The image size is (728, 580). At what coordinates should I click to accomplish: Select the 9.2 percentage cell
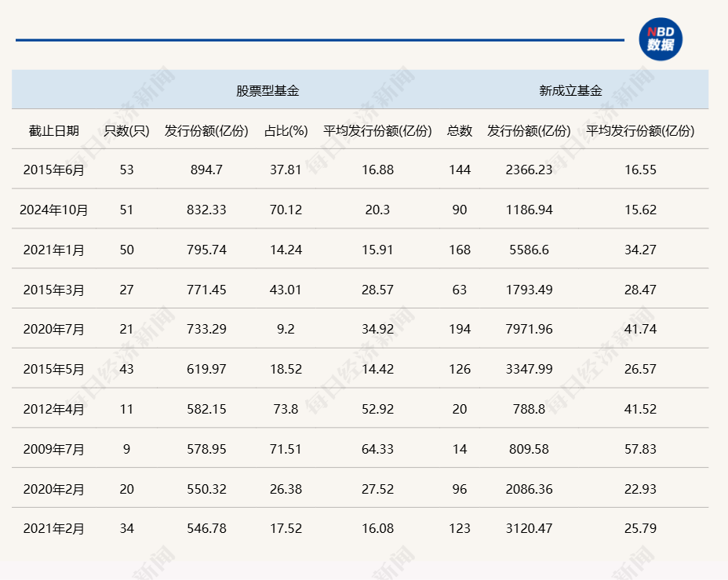pos(286,329)
